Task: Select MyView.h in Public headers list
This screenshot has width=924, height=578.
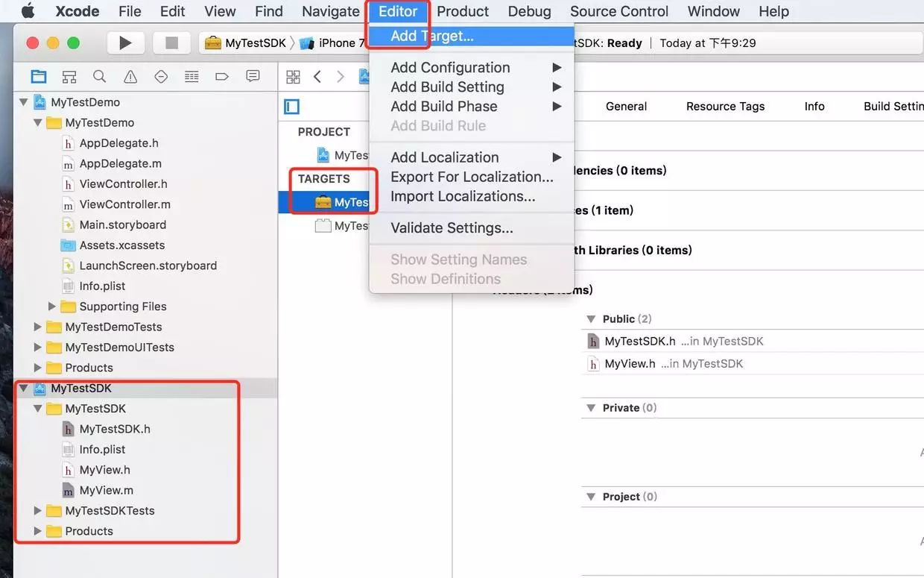Action: coord(630,364)
